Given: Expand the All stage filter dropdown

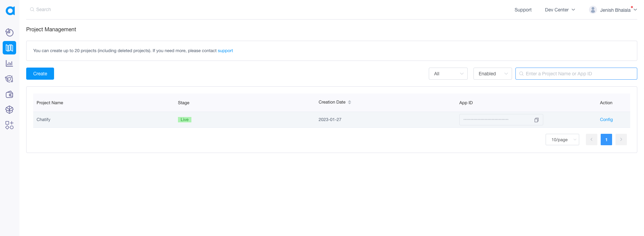Looking at the screenshot, I should (448, 74).
